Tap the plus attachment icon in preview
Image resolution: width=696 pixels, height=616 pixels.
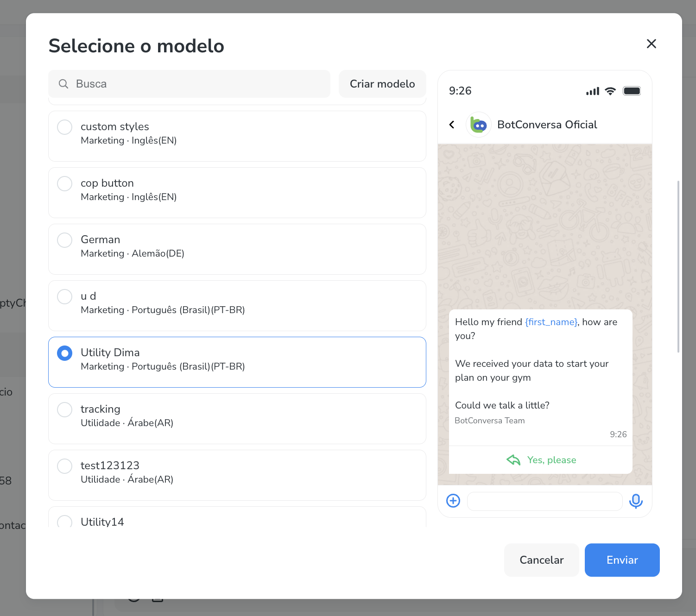pyautogui.click(x=453, y=501)
